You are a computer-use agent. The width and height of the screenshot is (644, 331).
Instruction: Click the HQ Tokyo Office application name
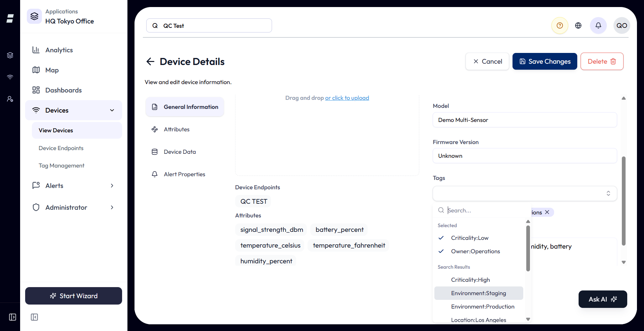pos(70,21)
